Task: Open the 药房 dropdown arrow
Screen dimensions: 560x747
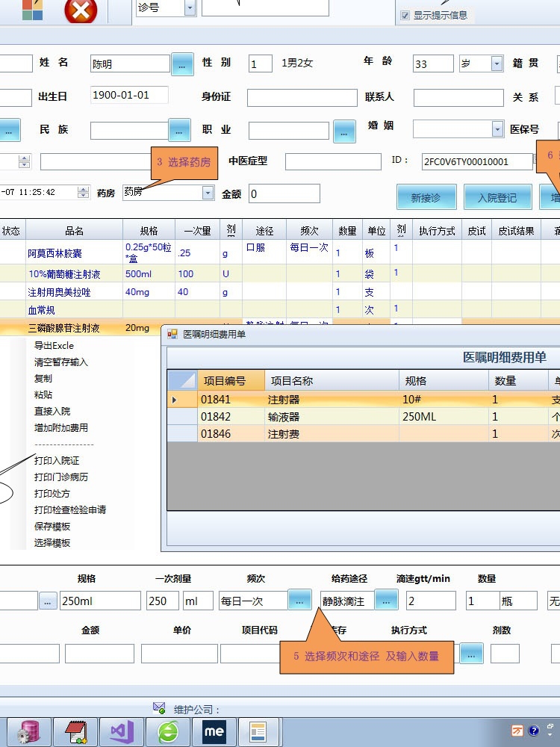Action: [x=208, y=193]
